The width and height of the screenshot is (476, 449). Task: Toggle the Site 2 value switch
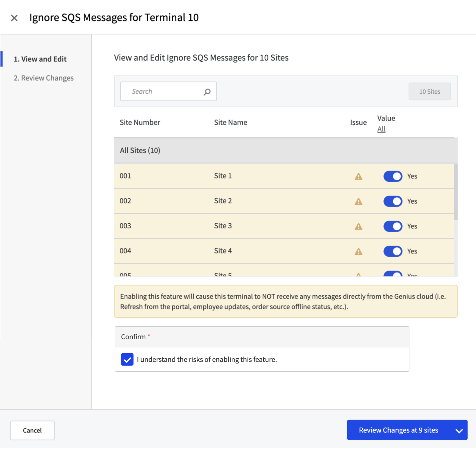393,201
